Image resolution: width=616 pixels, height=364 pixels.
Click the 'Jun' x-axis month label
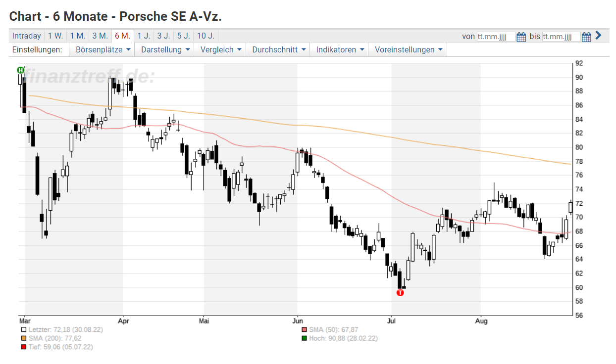[298, 321]
